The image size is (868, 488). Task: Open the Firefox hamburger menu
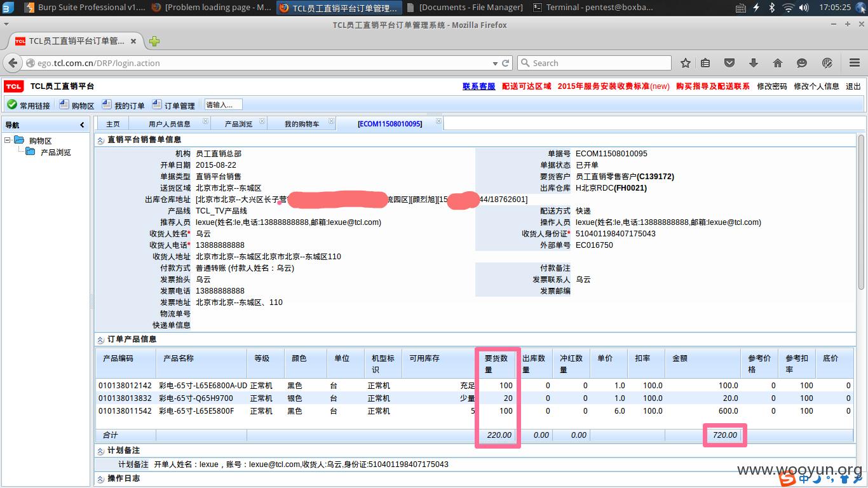coord(855,63)
